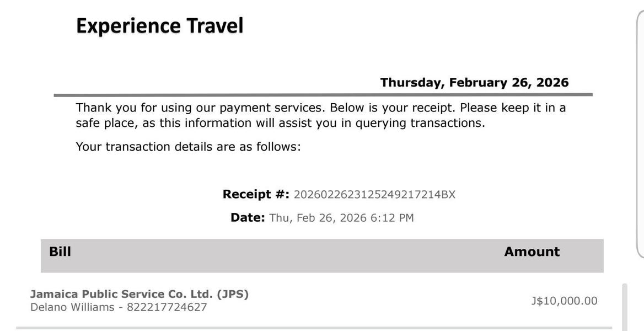Image resolution: width=644 pixels, height=331 pixels.
Task: Click the Receipt # label
Action: tap(256, 194)
